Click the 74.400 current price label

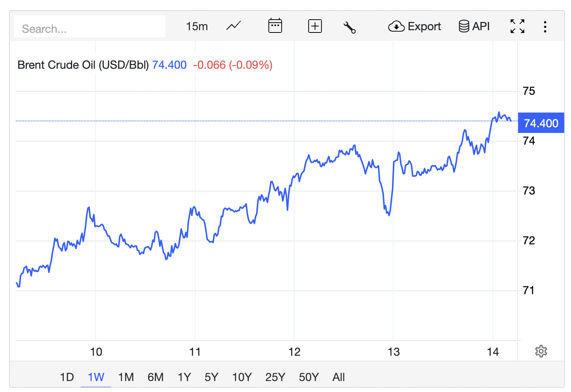coord(541,123)
